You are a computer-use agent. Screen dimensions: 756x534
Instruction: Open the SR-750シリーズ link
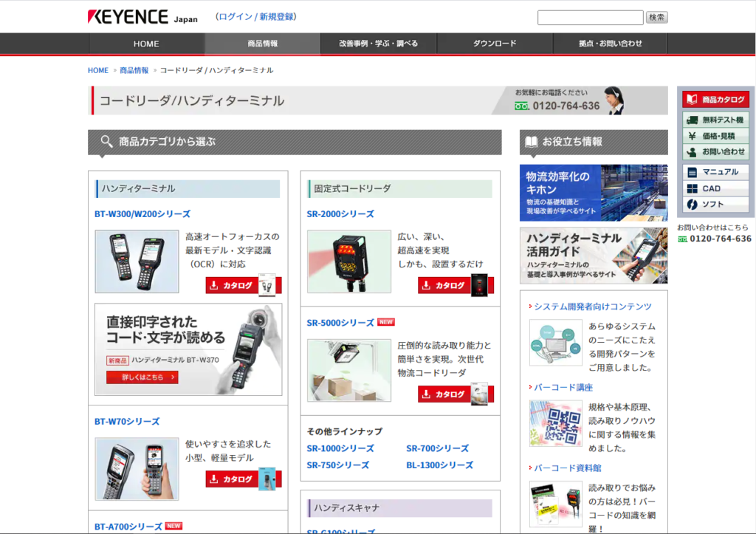point(338,465)
